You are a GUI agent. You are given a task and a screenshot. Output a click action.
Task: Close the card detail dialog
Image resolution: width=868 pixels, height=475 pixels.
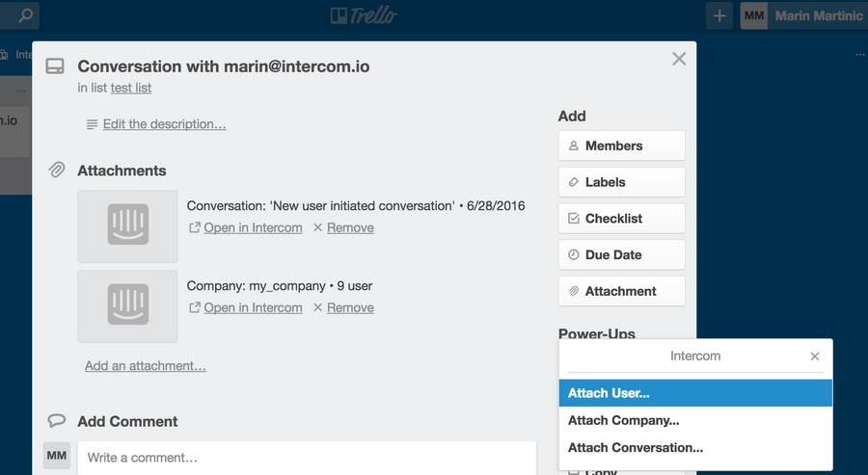tap(679, 59)
